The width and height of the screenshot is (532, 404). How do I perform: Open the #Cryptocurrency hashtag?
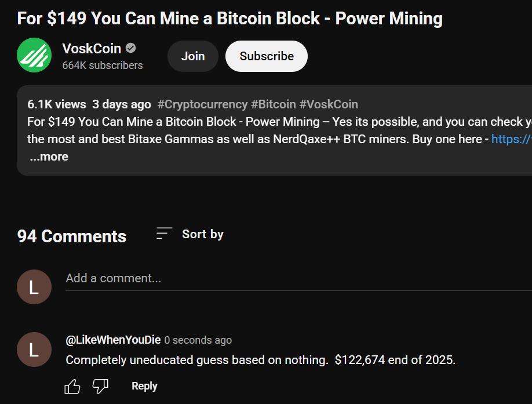point(203,104)
